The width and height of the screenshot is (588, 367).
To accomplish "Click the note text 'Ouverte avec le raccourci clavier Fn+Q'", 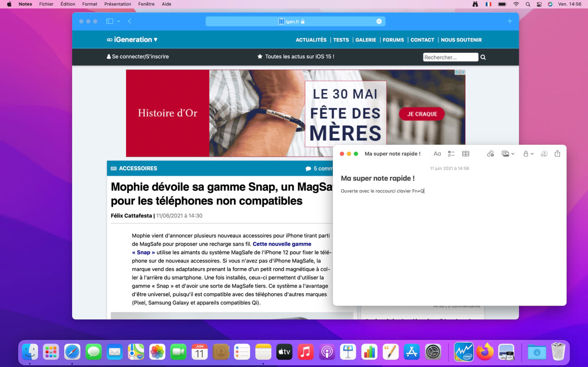I will tap(382, 191).
